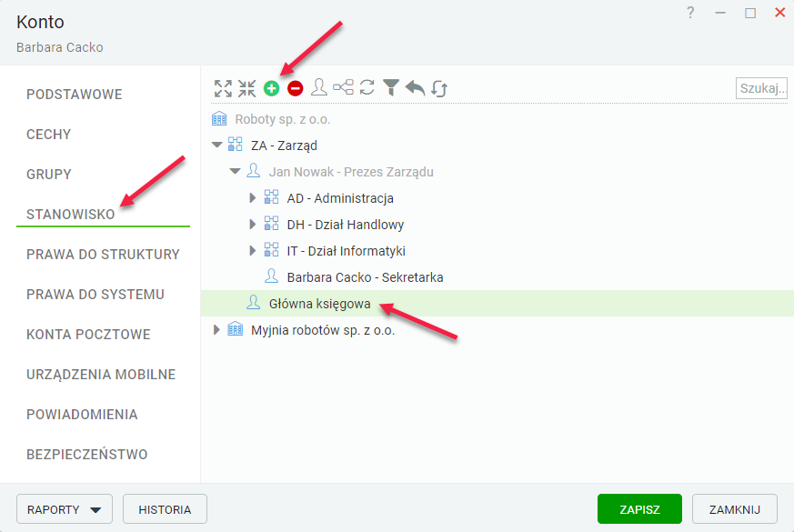Select the STANOWISKO tab
Screen dimensions: 794x532
click(70, 215)
